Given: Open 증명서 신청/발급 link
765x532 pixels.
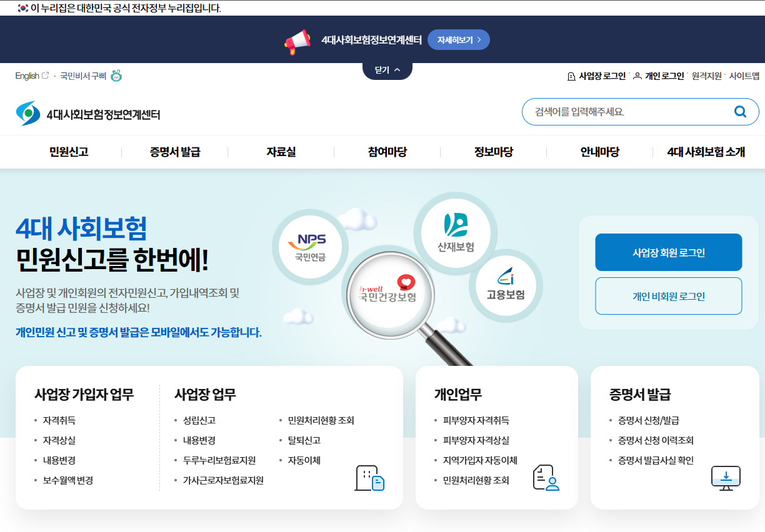Looking at the screenshot, I should click(649, 420).
